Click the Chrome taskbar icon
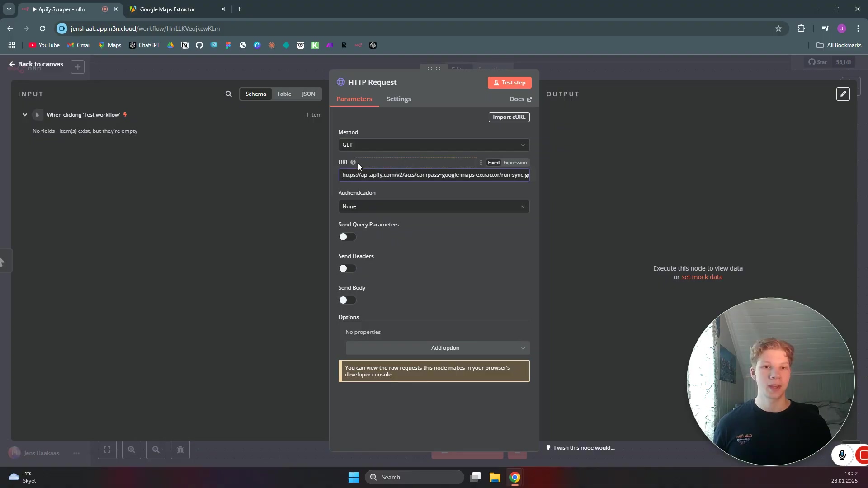 [x=515, y=477]
